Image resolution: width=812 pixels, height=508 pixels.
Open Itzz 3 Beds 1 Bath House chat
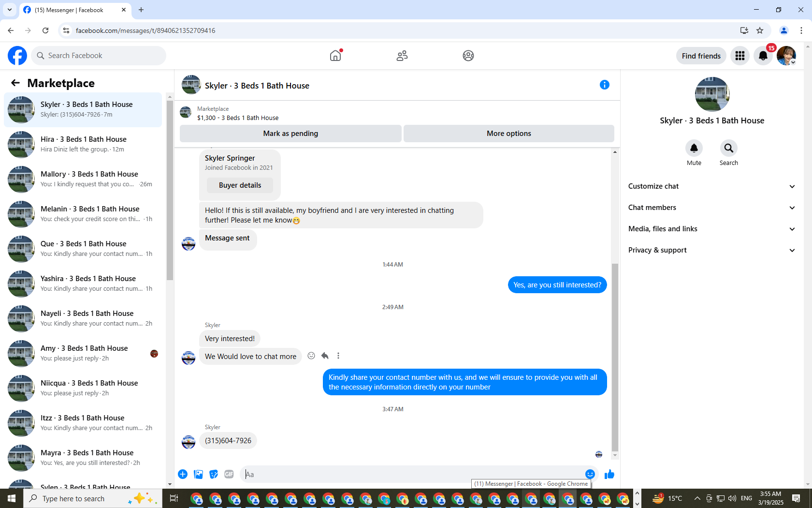pyautogui.click(x=83, y=423)
